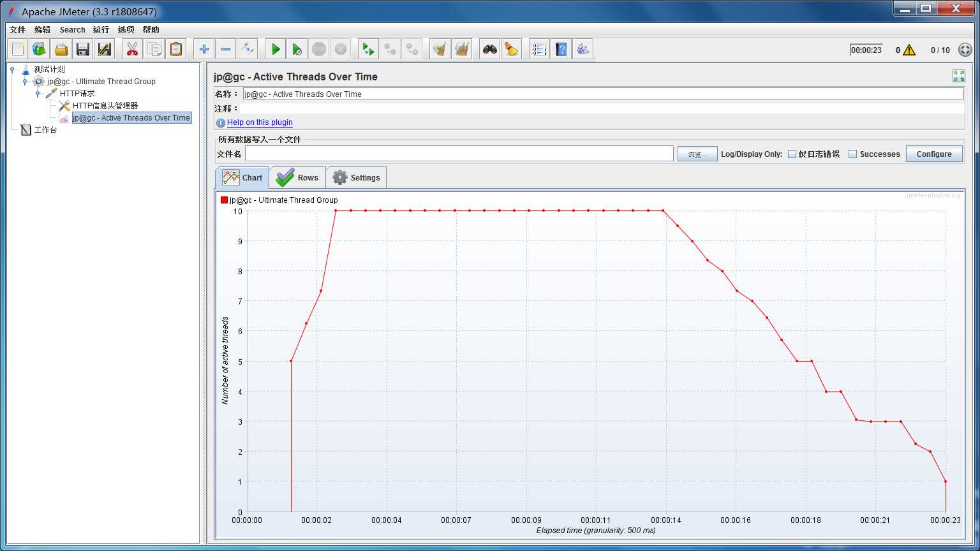The image size is (980, 551).
Task: Copy the selected element
Action: (154, 49)
